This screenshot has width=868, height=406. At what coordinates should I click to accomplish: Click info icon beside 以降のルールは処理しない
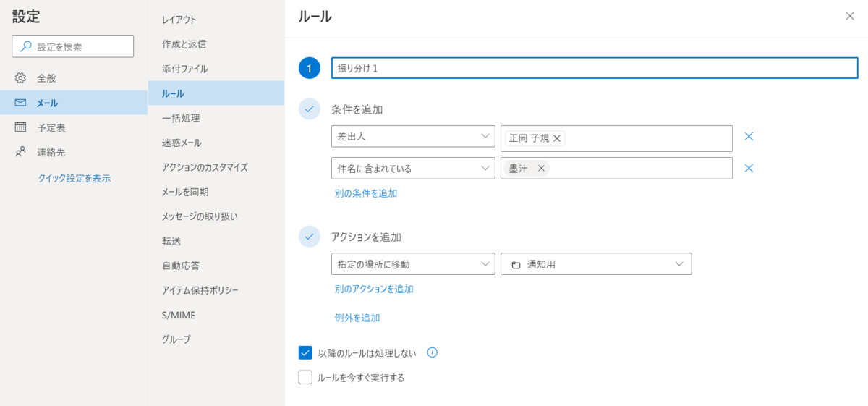(x=433, y=353)
